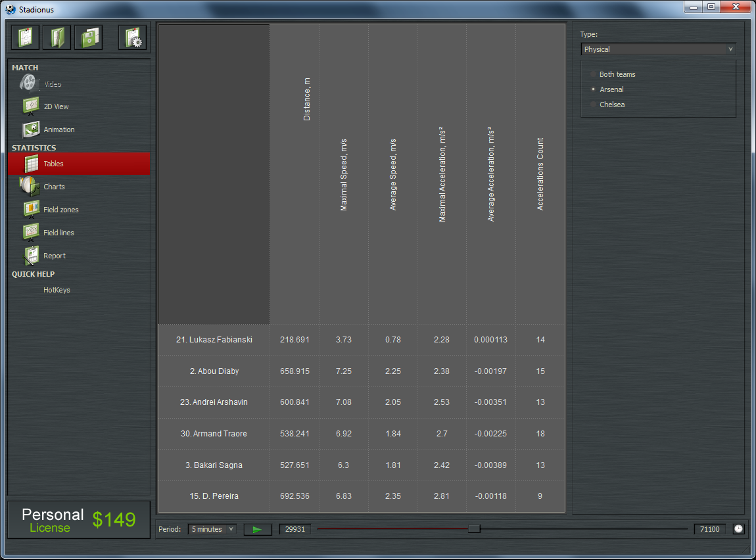This screenshot has height=560, width=756.
Task: Click the open match book icon
Action: click(x=57, y=37)
